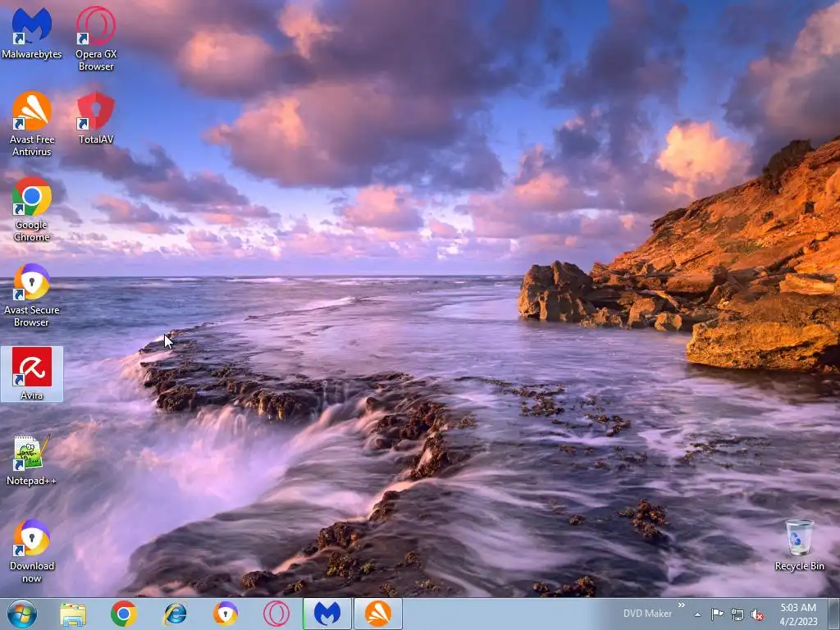This screenshot has height=630, width=840.
Task: Select the Notepad++ desktop shortcut
Action: coord(32,459)
